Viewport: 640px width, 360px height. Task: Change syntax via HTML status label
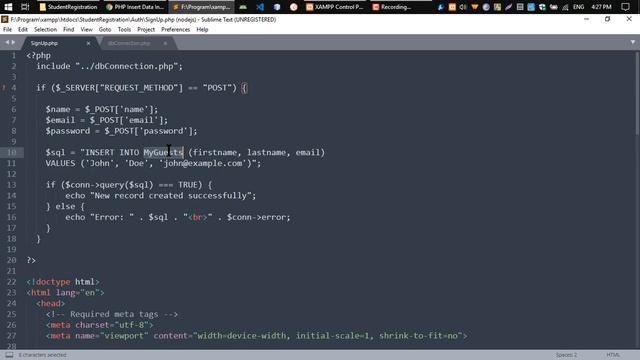pos(613,355)
